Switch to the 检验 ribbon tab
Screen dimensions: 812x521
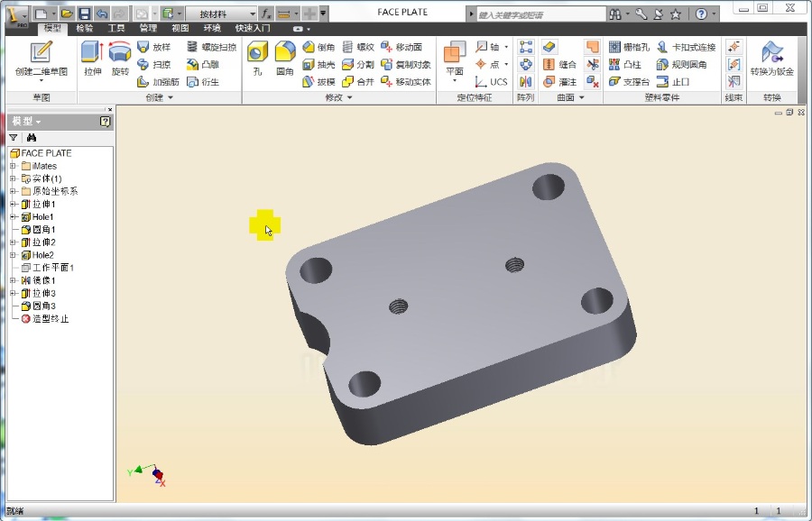85,28
